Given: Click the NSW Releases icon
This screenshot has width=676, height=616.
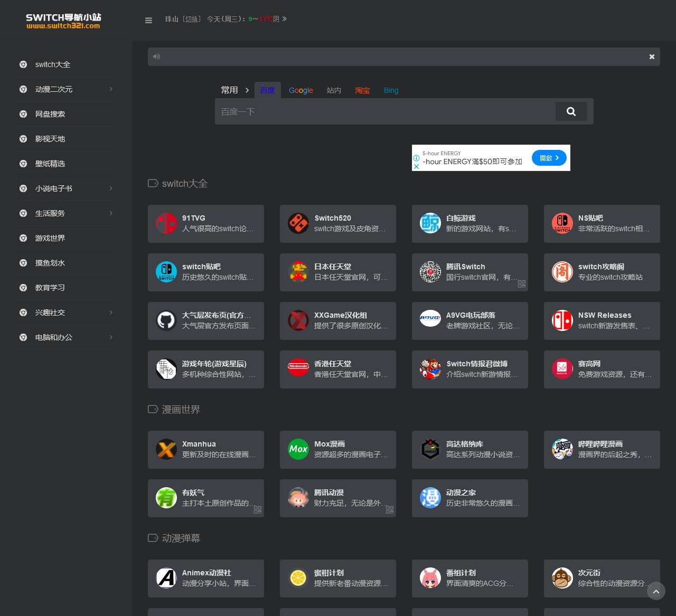Looking at the screenshot, I should 562,320.
